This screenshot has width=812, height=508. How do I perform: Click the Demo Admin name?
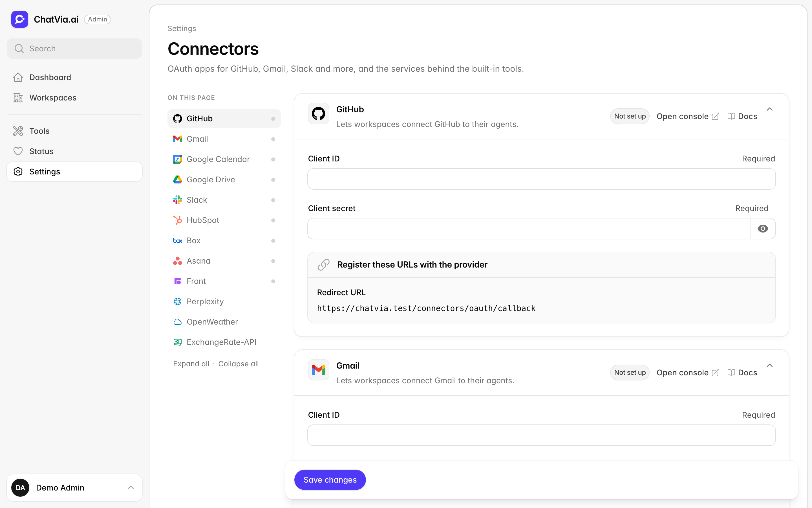pos(60,487)
